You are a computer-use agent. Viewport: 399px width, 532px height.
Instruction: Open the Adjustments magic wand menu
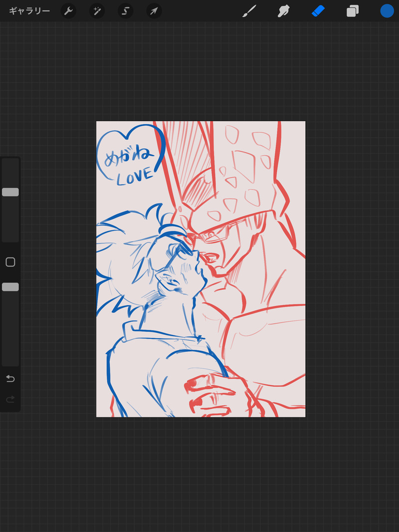pyautogui.click(x=97, y=11)
